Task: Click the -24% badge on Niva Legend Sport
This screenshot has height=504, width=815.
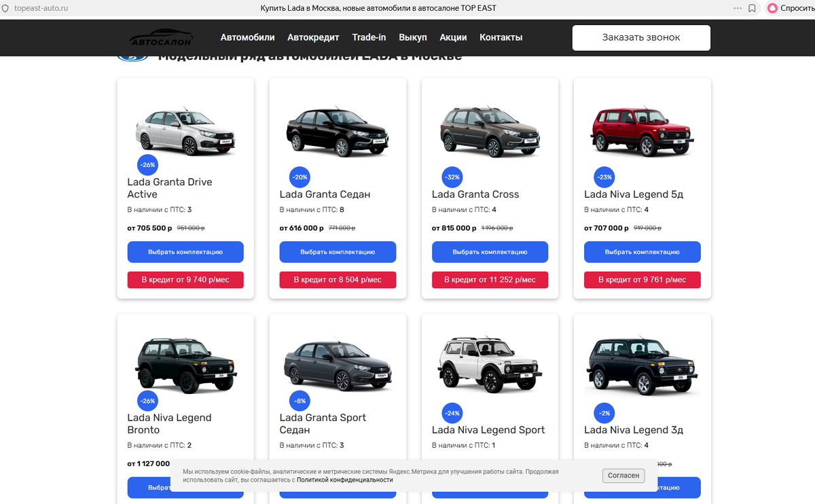Action: click(x=452, y=413)
